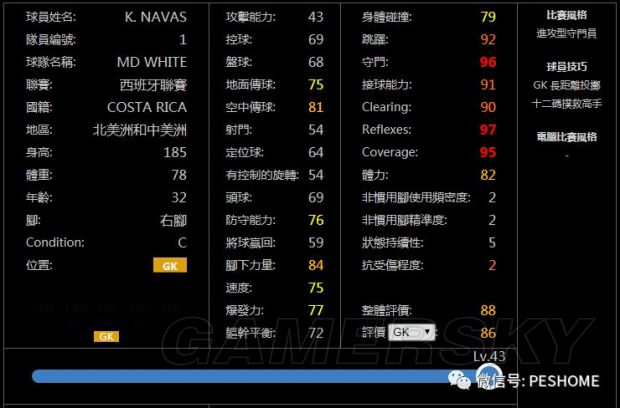Image resolution: width=620 pixels, height=408 pixels.
Task: Click the foot value 右腳
Action: [173, 220]
